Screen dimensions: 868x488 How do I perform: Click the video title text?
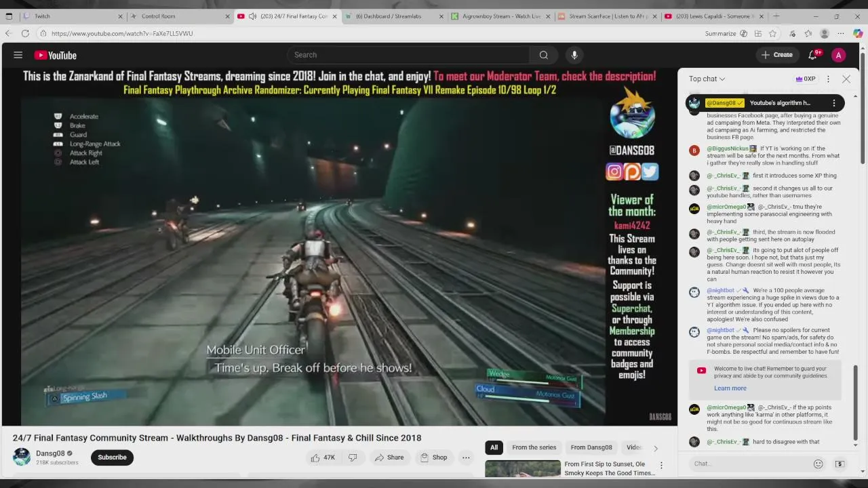point(216,438)
